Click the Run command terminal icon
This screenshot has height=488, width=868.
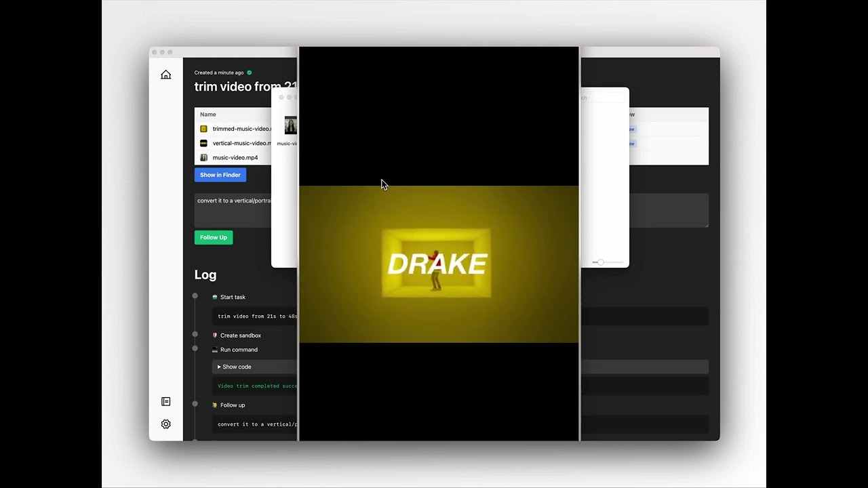click(x=215, y=350)
